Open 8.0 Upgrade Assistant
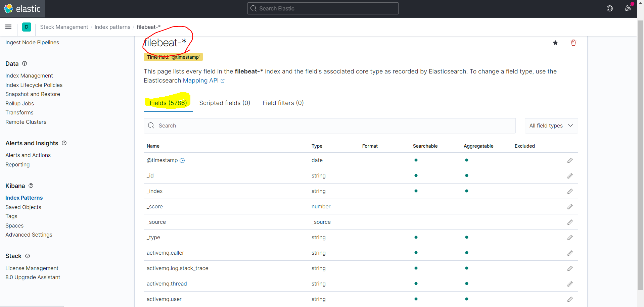 pos(33,277)
